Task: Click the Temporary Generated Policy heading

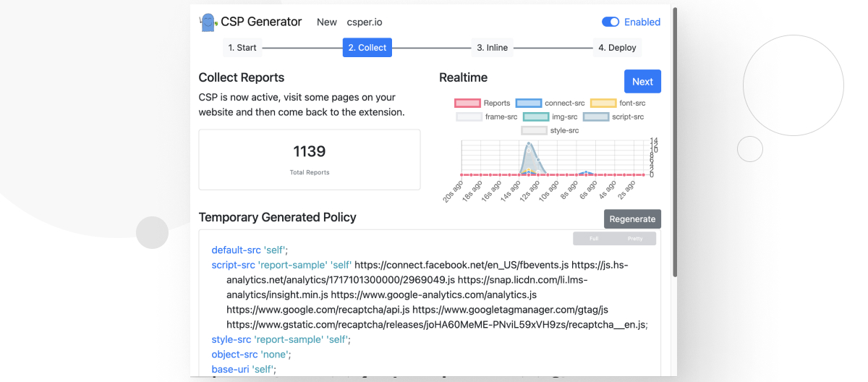Action: 278,217
